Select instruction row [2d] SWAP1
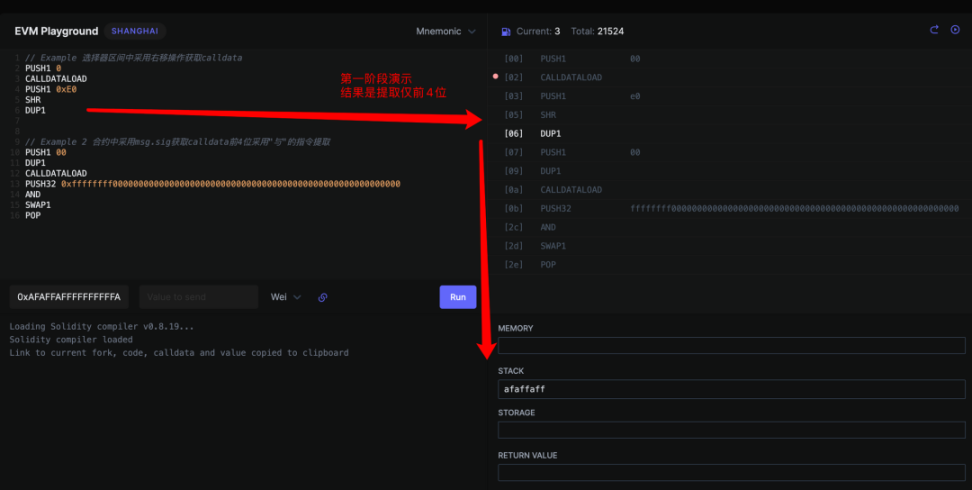The width and height of the screenshot is (972, 490). (x=730, y=246)
